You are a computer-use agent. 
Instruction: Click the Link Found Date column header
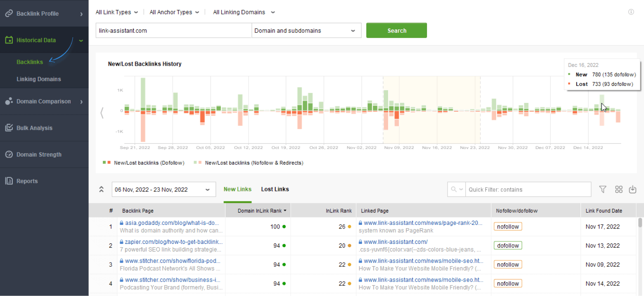pos(608,211)
